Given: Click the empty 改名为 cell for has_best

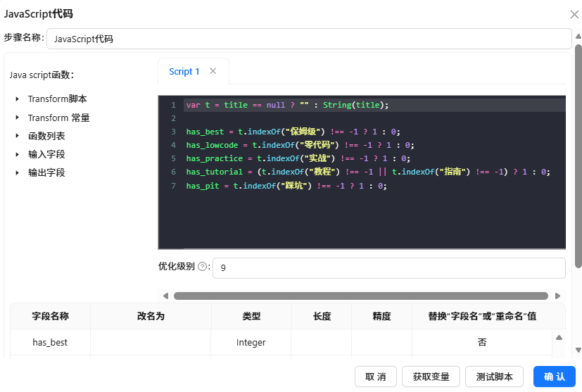Looking at the screenshot, I should (151, 342).
